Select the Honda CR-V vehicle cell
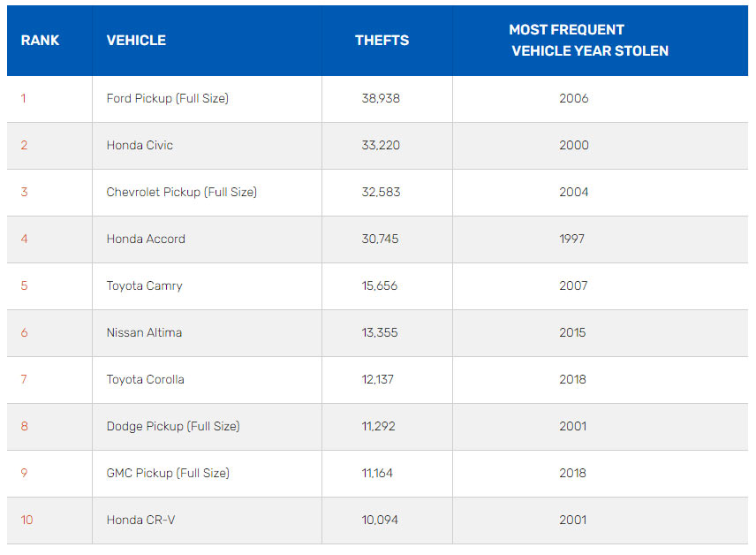This screenshot has height=555, width=756. point(140,520)
